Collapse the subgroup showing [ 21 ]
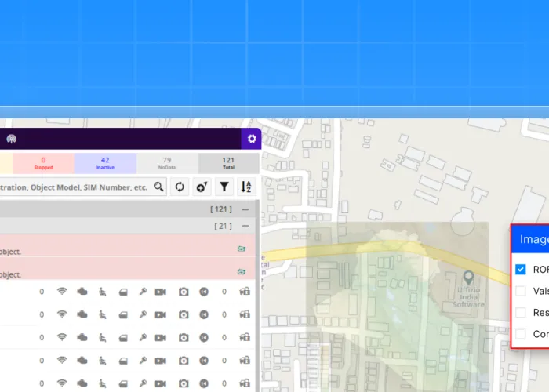Image resolution: width=549 pixels, height=392 pixels. [245, 226]
